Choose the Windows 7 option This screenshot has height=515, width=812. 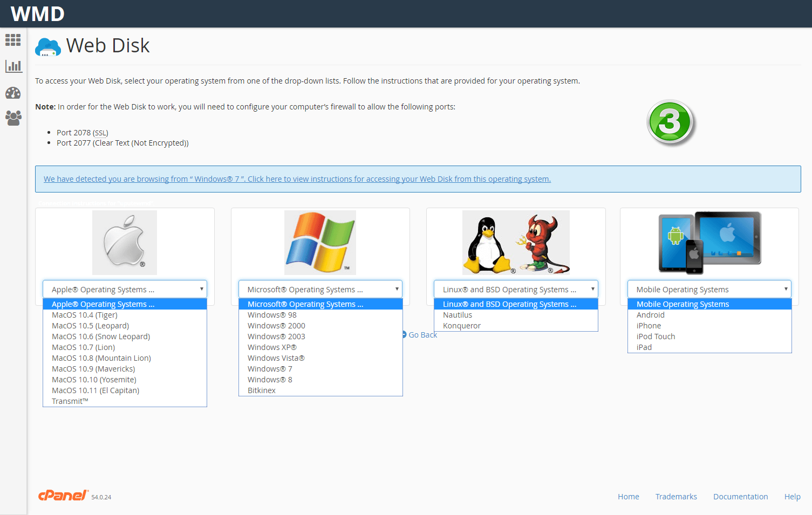coord(320,369)
